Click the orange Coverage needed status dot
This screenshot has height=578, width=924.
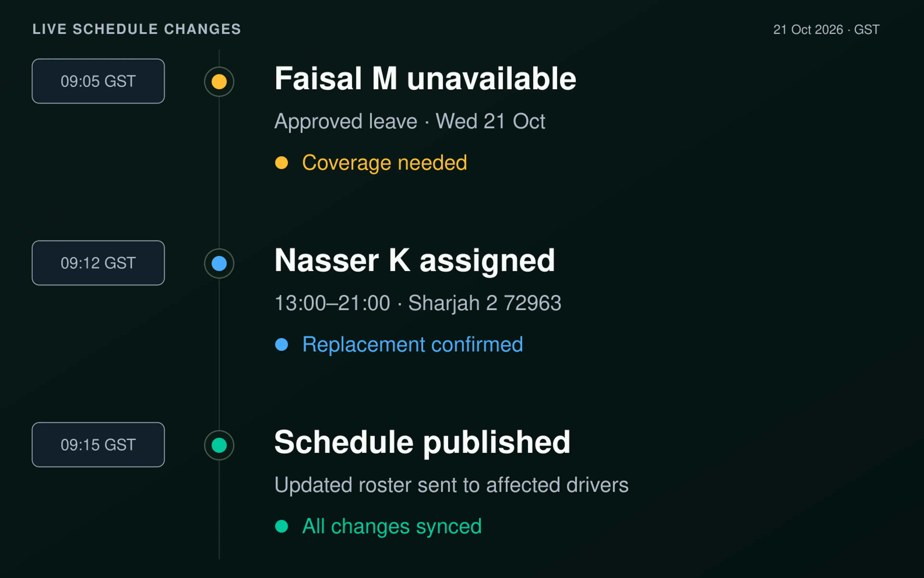[x=281, y=163]
